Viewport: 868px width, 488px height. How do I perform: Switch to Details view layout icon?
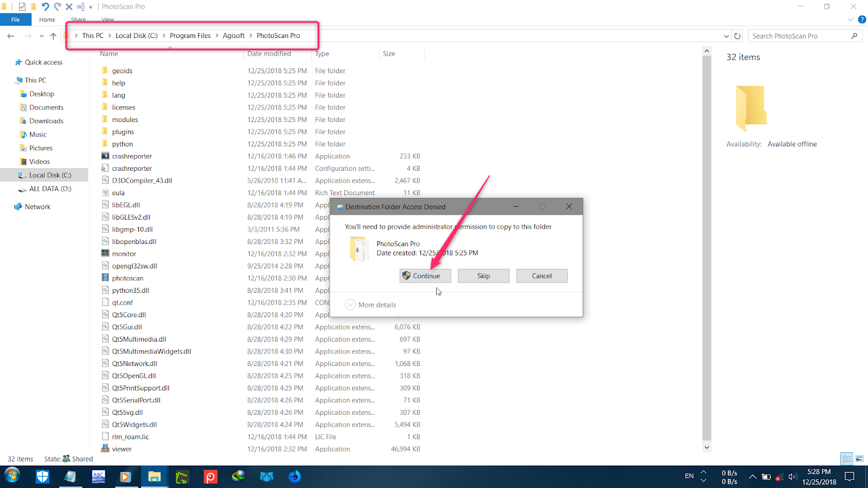tap(847, 459)
